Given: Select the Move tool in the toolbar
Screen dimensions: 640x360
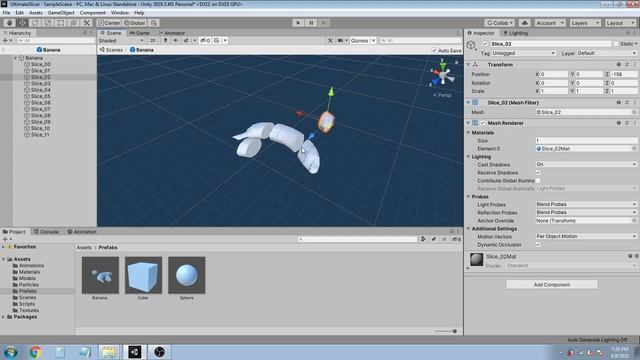Looking at the screenshot, I should click(22, 23).
